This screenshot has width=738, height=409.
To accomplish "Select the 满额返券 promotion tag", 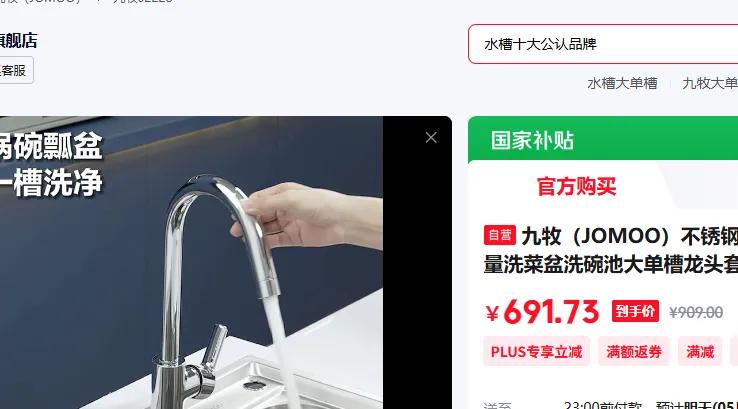I will 634,352.
